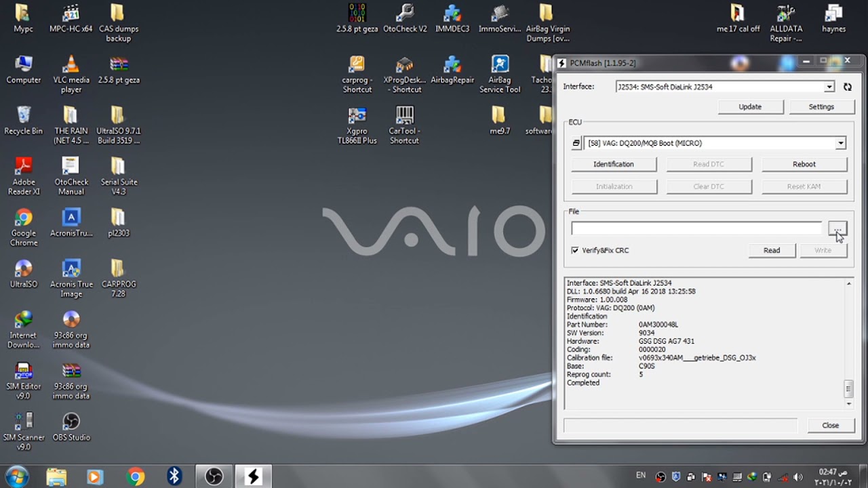868x488 pixels.
Task: Launch VLC media player shortcut
Action: [71, 74]
